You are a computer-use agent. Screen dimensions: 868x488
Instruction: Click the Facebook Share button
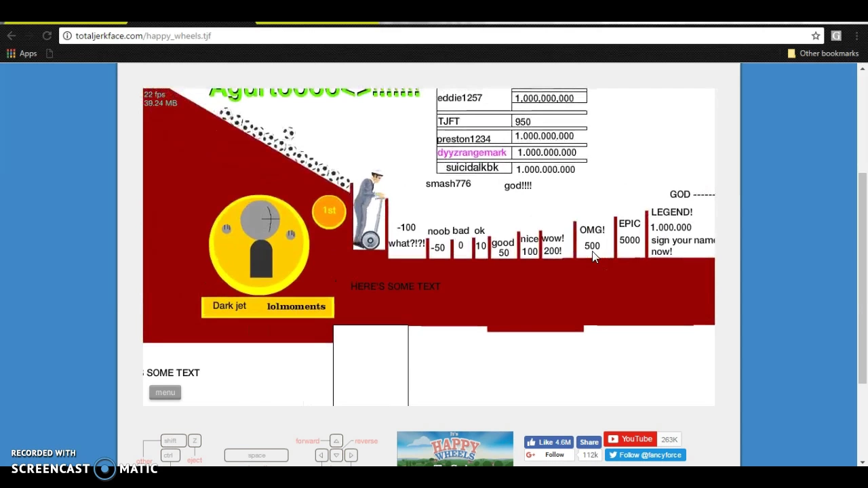point(589,442)
